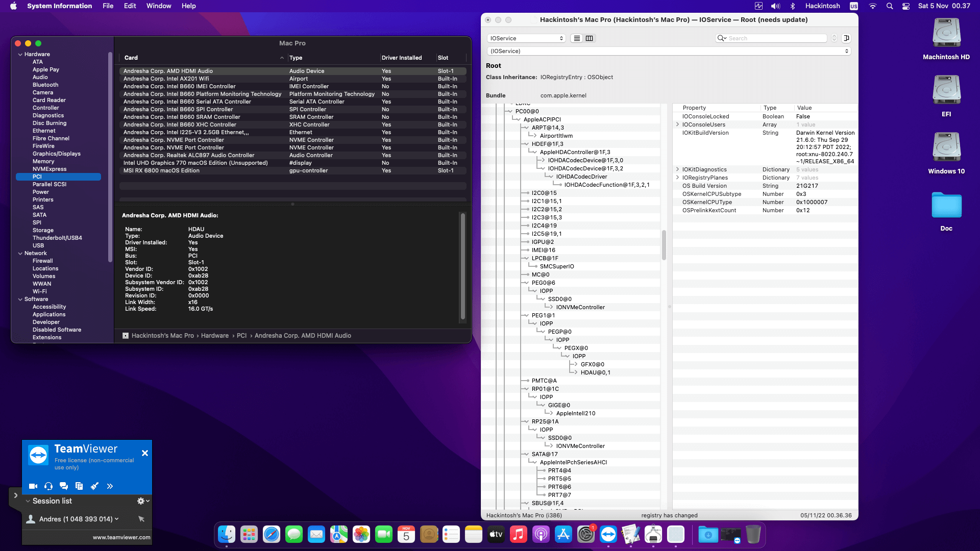The height and width of the screenshot is (551, 980).
Task: Open the System Information app menu
Action: (60, 6)
